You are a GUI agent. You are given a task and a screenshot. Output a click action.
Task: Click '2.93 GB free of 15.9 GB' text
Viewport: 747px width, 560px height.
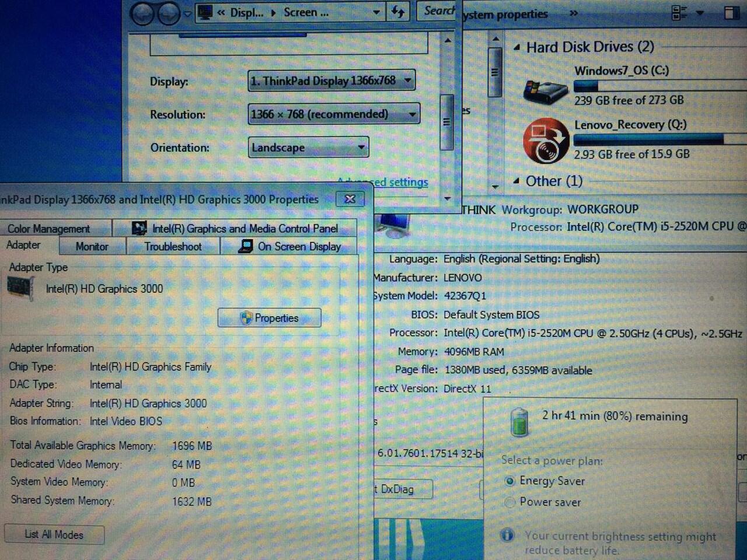click(632, 155)
